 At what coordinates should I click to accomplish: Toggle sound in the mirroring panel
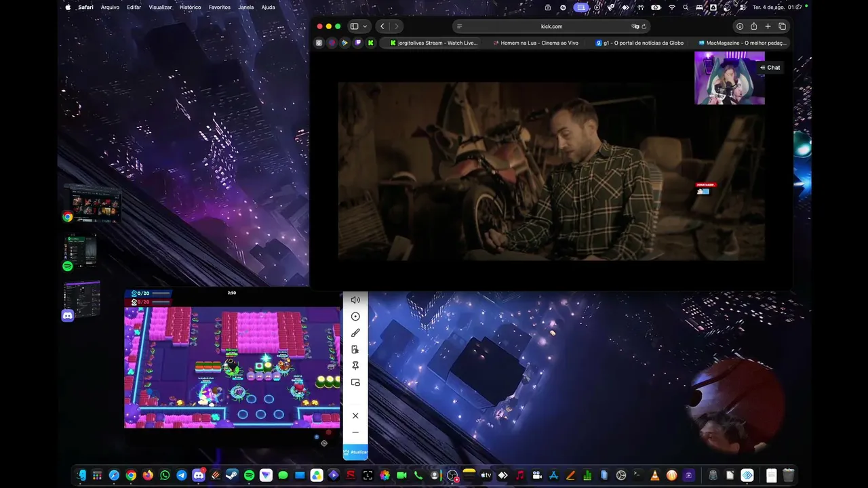[x=355, y=300]
